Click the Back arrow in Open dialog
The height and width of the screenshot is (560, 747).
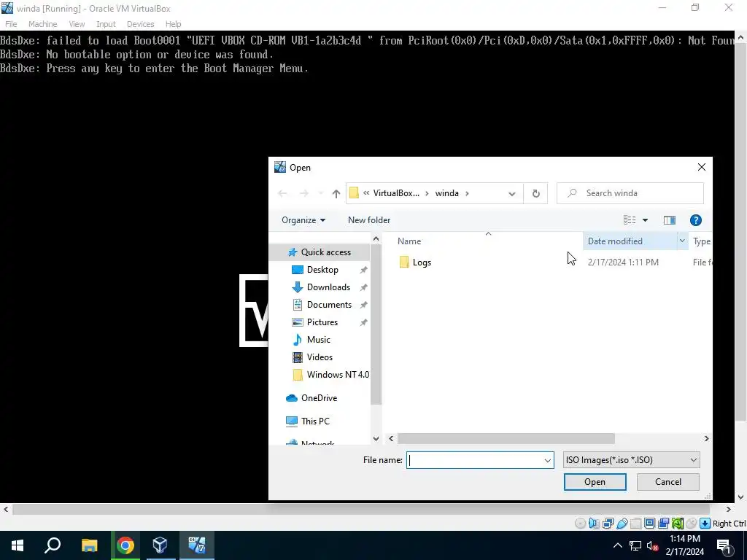tap(282, 193)
